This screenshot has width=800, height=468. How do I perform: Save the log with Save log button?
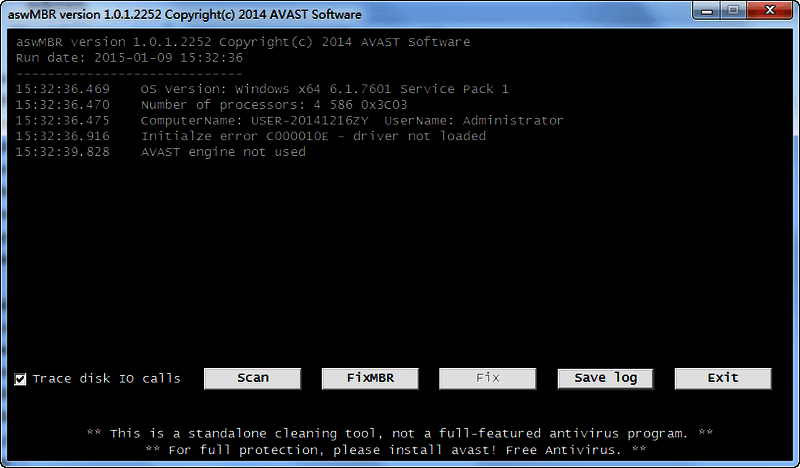click(x=605, y=378)
